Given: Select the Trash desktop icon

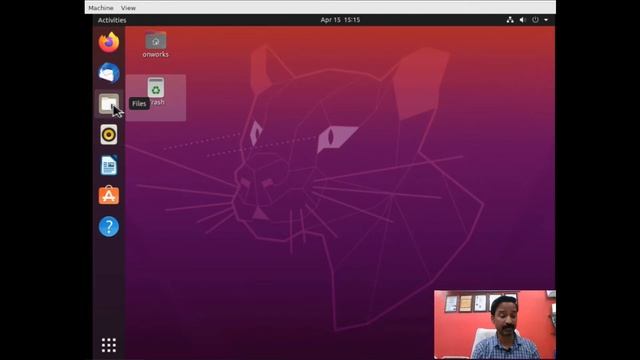Looking at the screenshot, I should coord(156,91).
